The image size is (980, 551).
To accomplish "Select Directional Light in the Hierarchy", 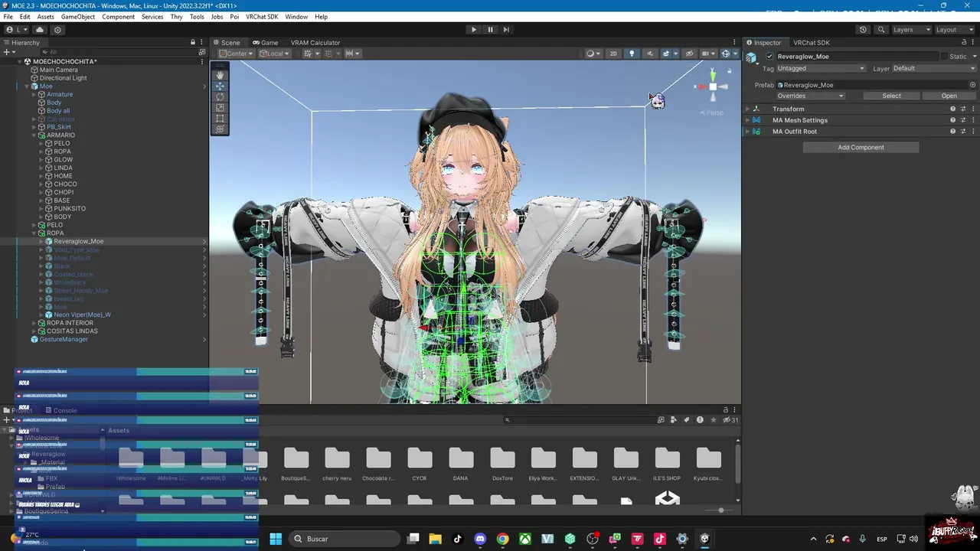I will pos(63,78).
